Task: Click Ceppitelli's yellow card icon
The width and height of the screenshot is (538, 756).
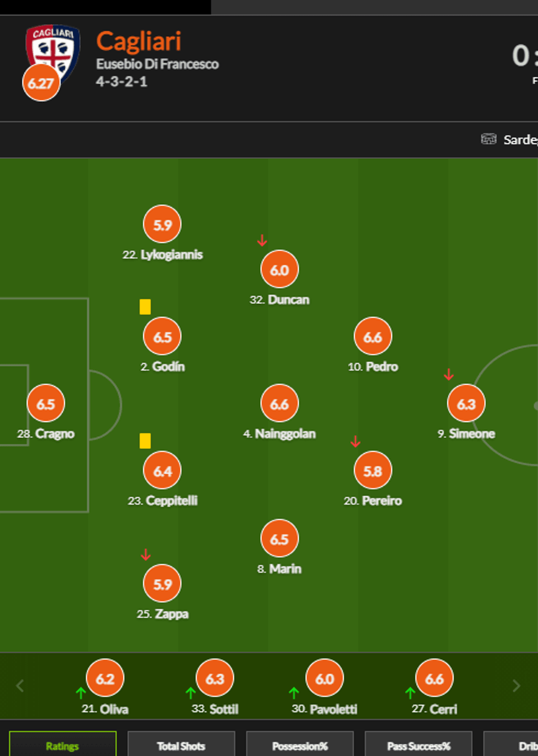Action: 145,441
